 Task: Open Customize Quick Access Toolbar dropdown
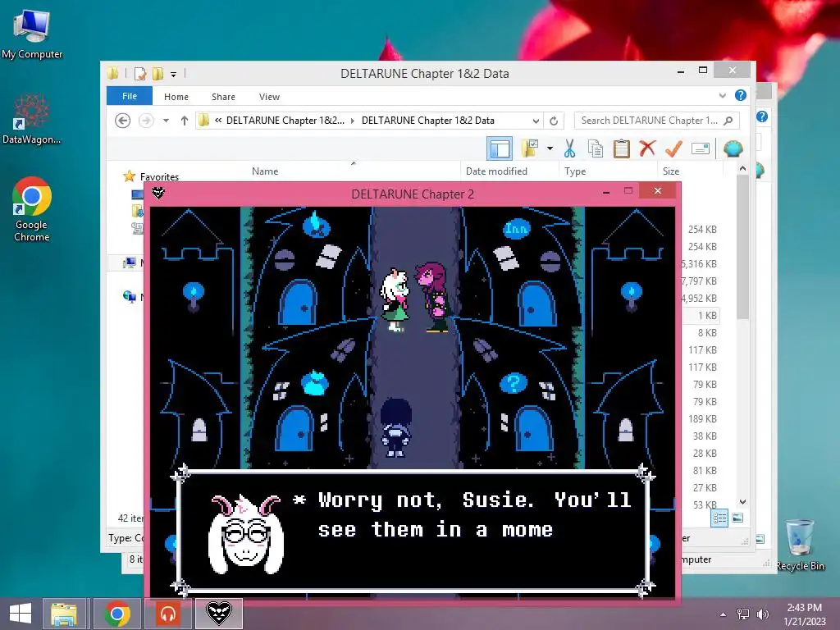pyautogui.click(x=174, y=75)
